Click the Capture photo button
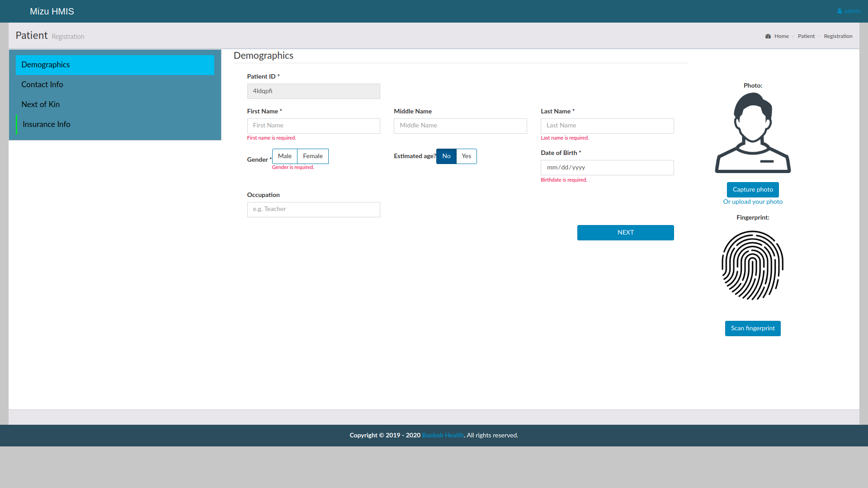Viewport: 868px width, 488px height. (753, 190)
